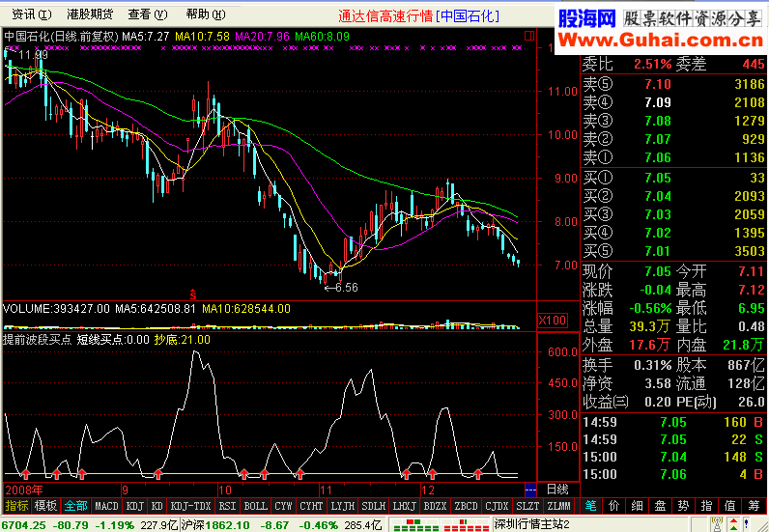769x532 pixels.
Task: Click the blue dashes button left of 日线
Action: [530, 490]
